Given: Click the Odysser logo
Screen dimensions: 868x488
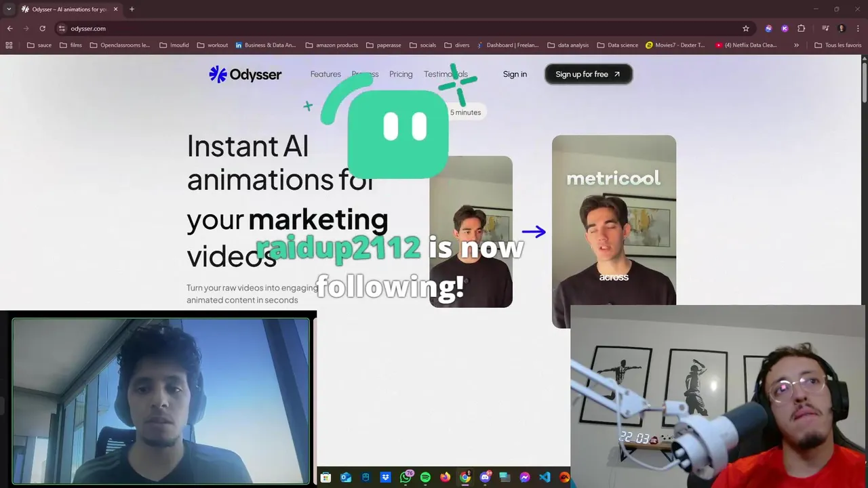Looking at the screenshot, I should [x=245, y=75].
